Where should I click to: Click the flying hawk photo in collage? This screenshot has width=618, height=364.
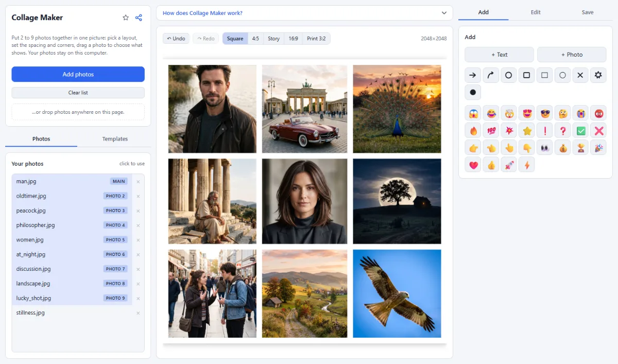click(x=397, y=293)
